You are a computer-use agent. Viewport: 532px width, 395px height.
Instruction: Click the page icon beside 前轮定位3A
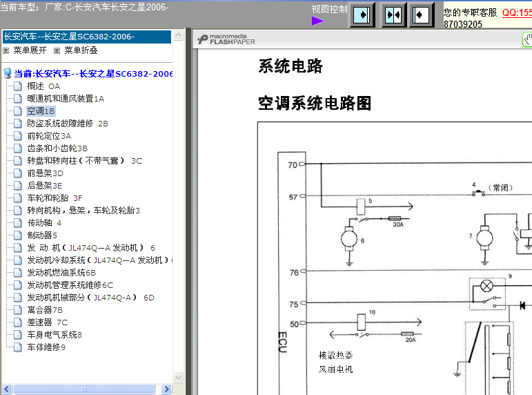(x=18, y=136)
